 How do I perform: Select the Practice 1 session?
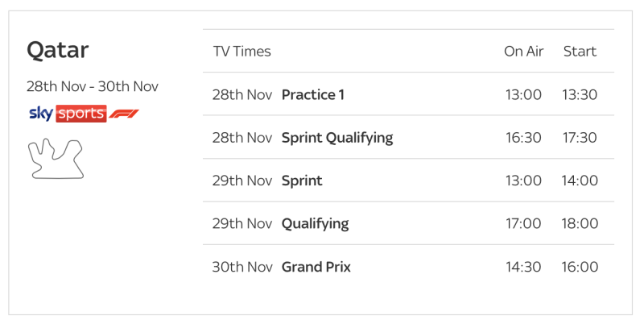point(312,94)
